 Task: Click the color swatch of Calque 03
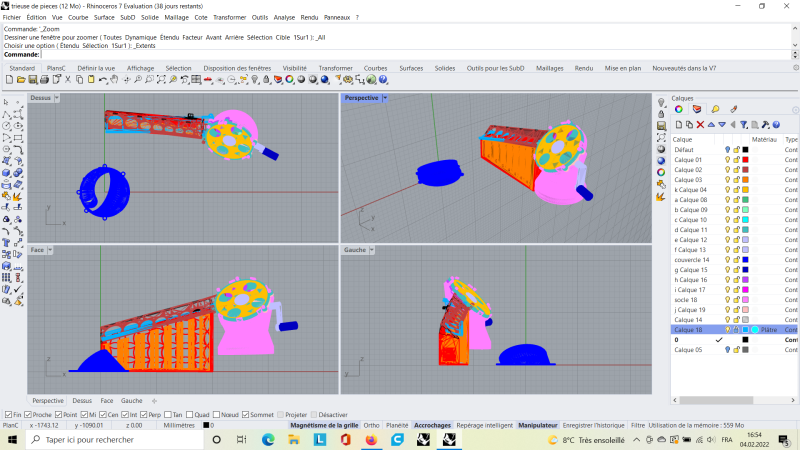[745, 180]
